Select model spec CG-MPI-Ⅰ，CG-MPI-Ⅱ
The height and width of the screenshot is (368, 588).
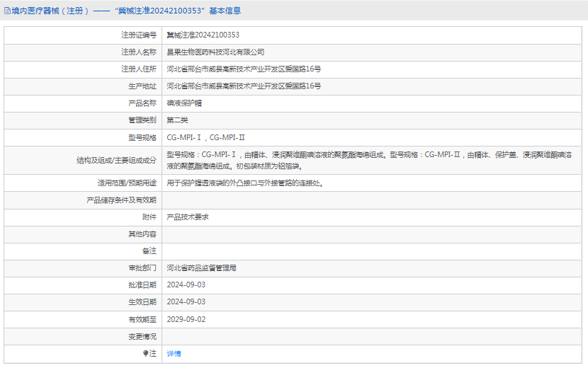point(205,137)
